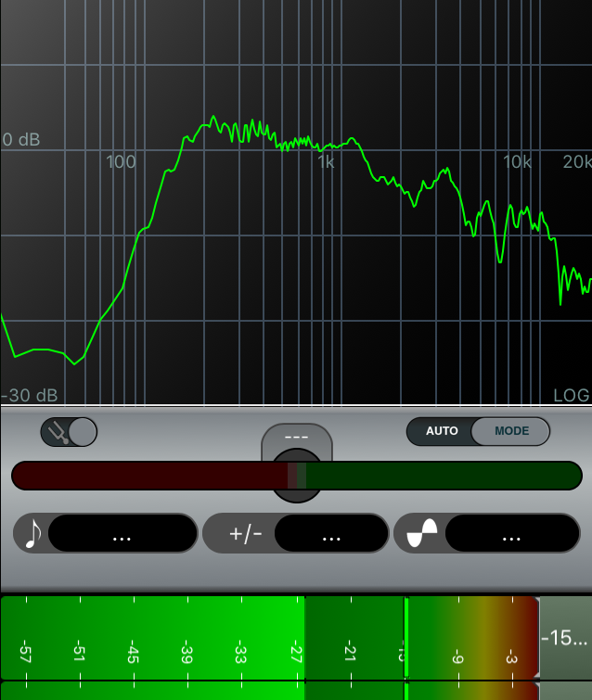
Task: Click the LOG frequency scale label
Action: [571, 395]
